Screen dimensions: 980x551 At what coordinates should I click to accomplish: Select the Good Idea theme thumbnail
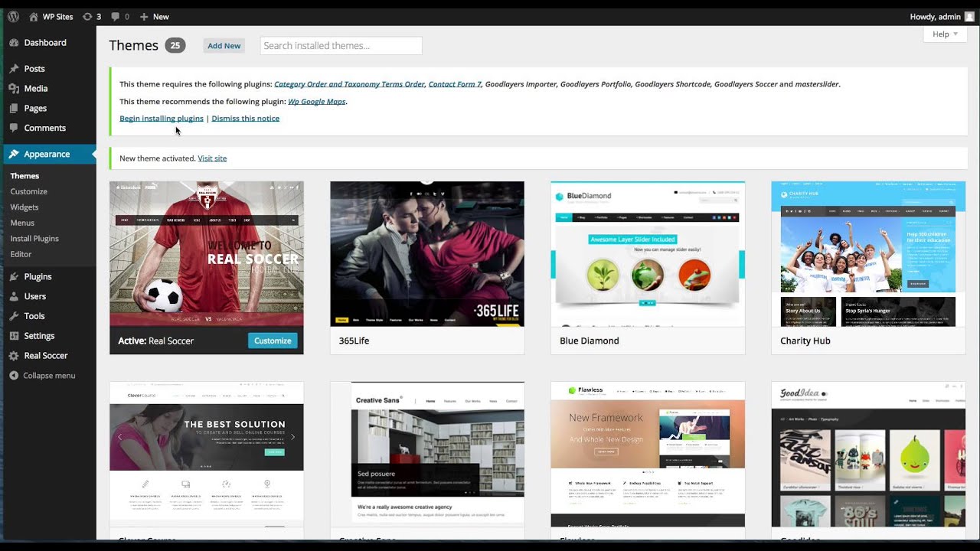click(868, 455)
